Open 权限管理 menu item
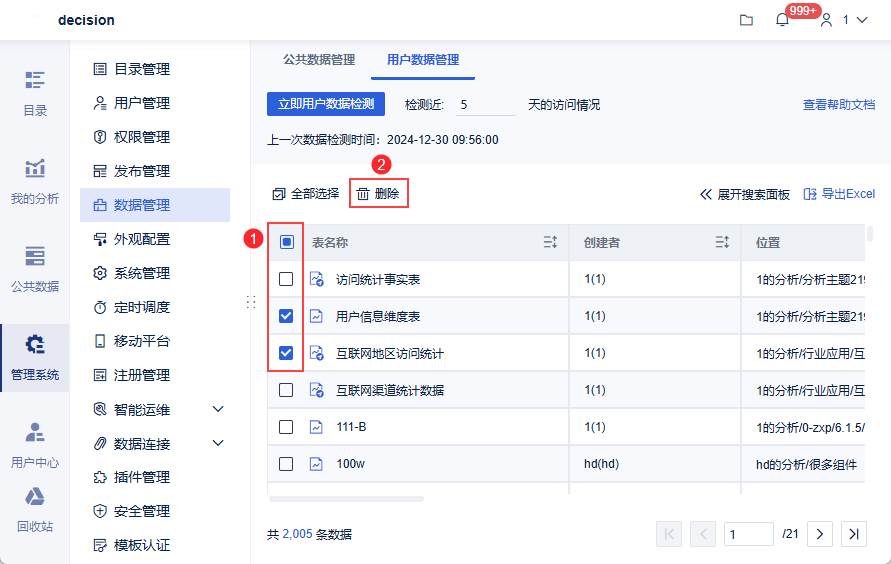Image resolution: width=891 pixels, height=564 pixels. pyautogui.click(x=141, y=137)
